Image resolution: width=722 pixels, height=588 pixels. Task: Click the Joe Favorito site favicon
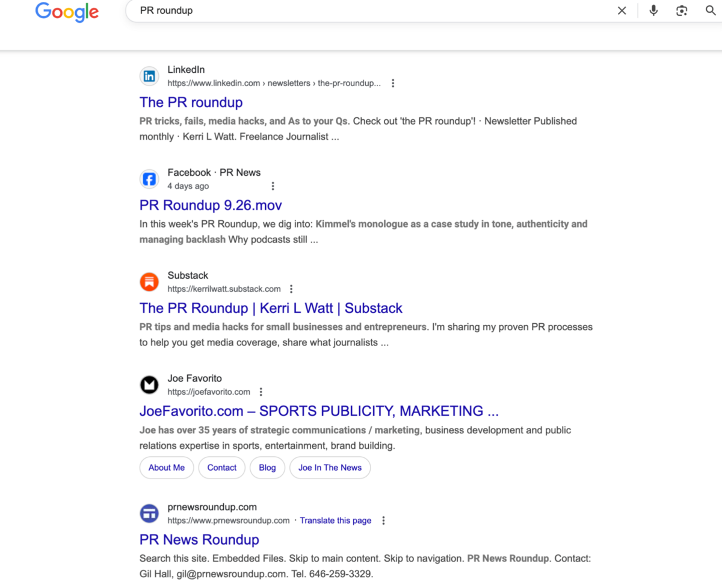(149, 384)
